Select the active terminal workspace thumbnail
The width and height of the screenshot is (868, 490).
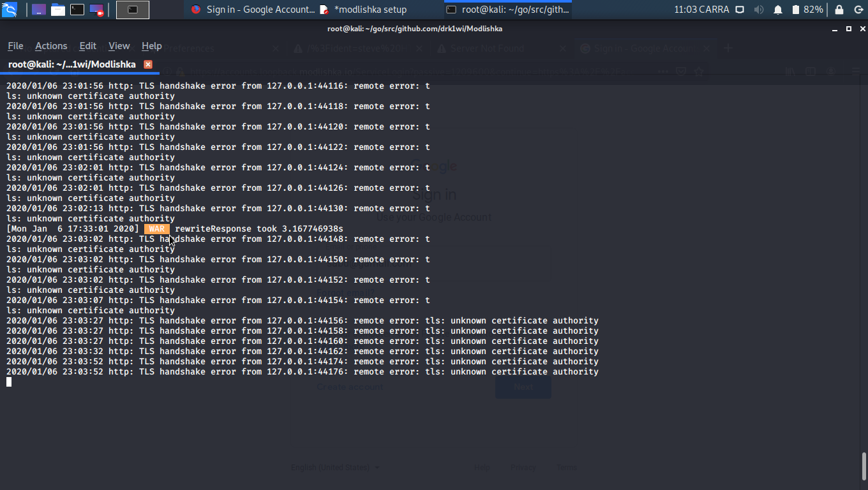coord(133,10)
